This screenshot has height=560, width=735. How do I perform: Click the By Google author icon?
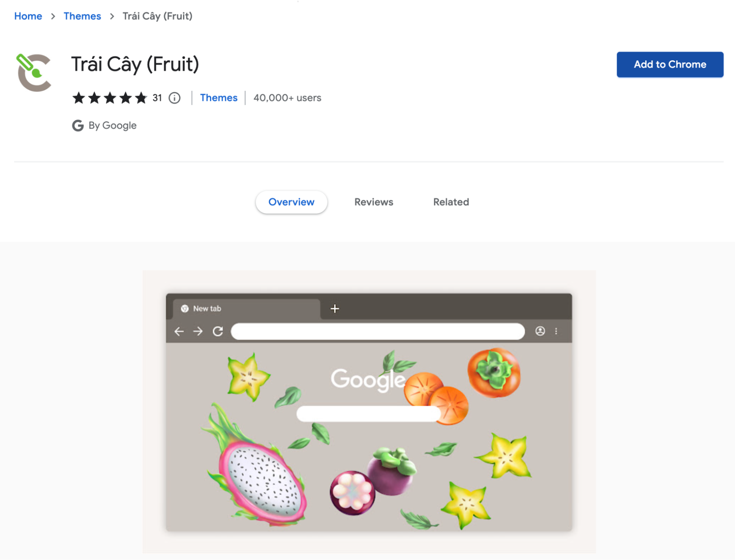pos(77,125)
